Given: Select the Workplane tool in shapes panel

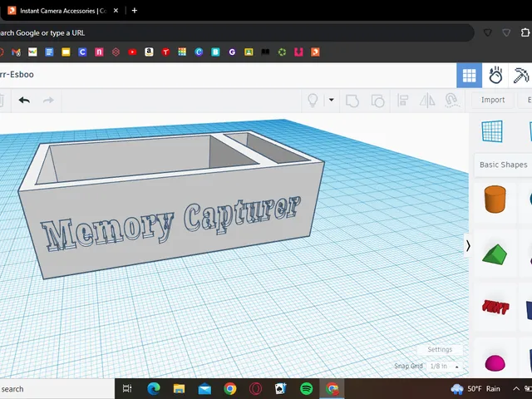Looking at the screenshot, I should pos(492,131).
